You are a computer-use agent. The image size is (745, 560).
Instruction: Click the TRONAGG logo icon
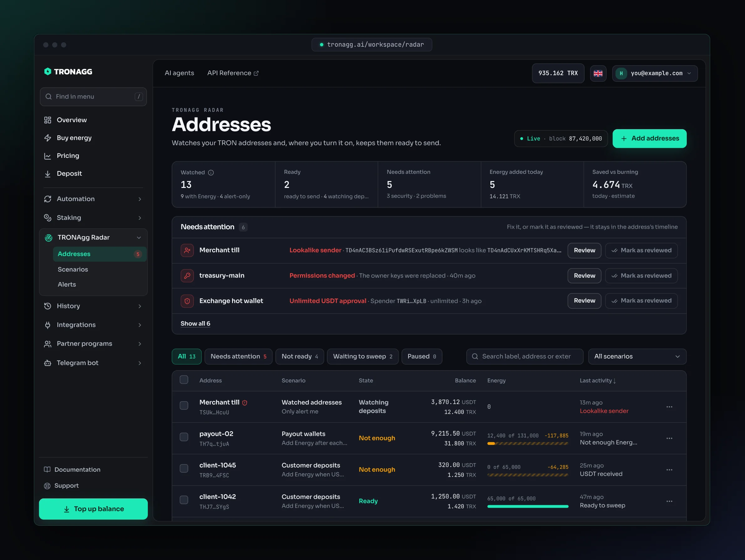click(48, 71)
